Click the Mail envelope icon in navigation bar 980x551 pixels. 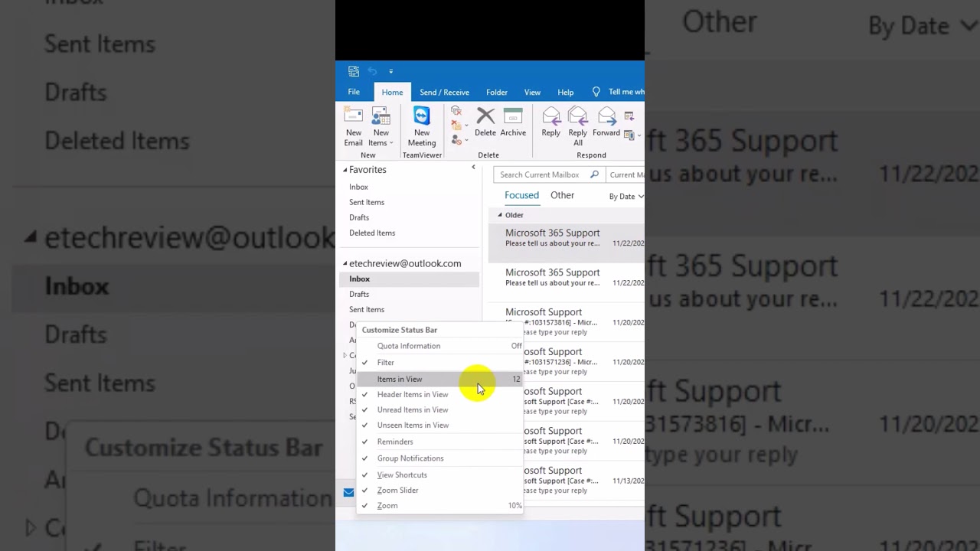click(x=348, y=492)
